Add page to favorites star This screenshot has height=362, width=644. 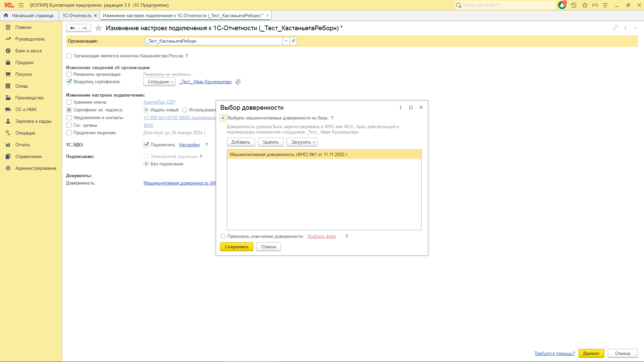pos(98,28)
